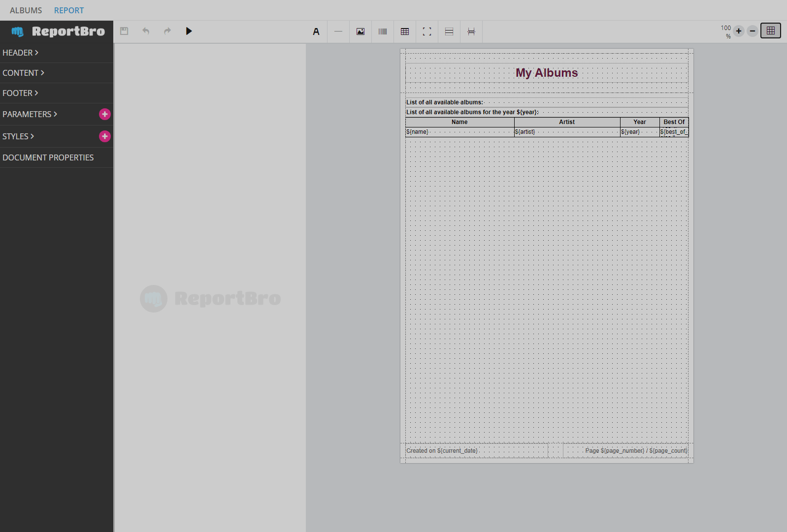Select the ${name} table cell

460,132
